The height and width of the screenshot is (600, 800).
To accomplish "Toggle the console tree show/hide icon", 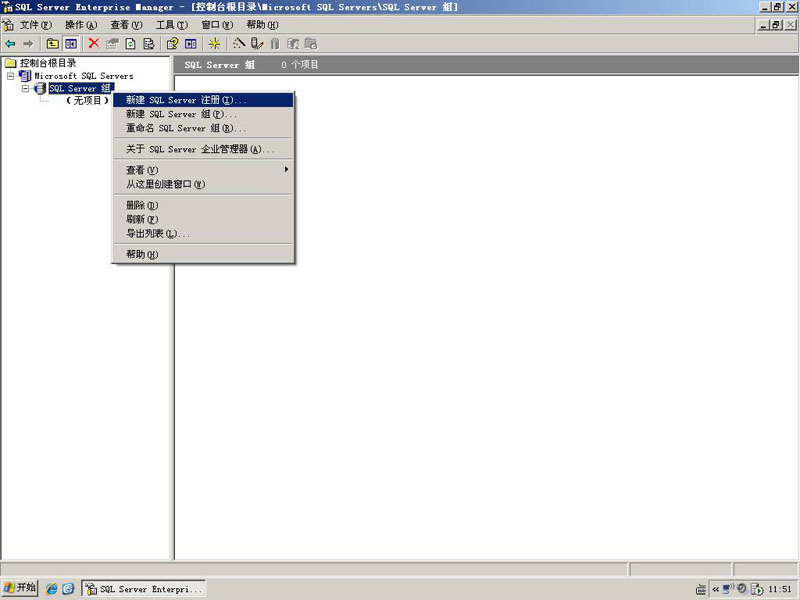I will [x=71, y=43].
